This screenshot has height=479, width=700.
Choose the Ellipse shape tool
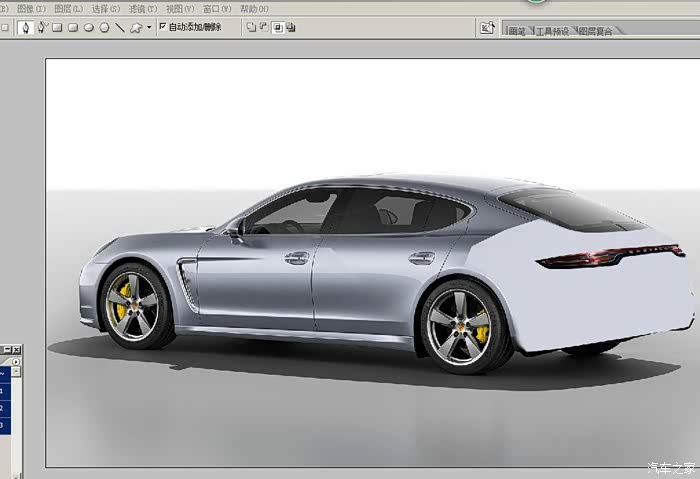coord(89,28)
